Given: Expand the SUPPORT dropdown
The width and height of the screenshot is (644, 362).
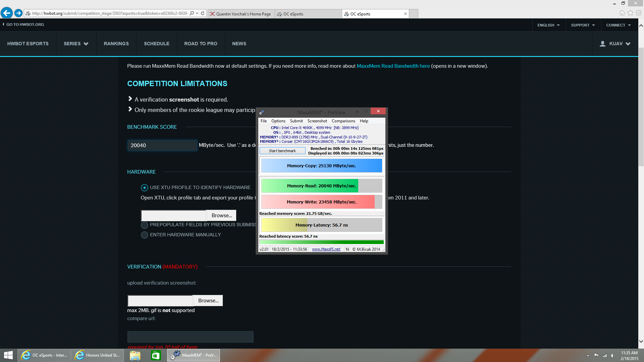Looking at the screenshot, I should point(583,25).
